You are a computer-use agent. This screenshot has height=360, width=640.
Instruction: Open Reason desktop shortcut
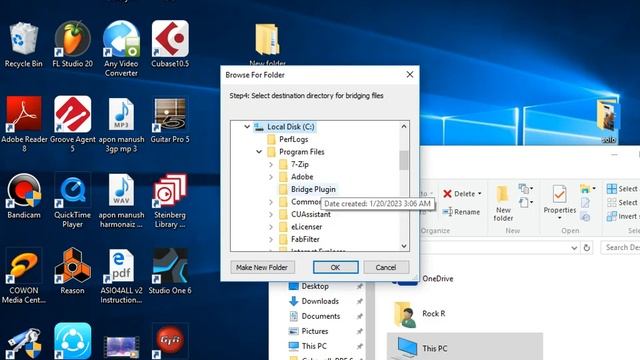coord(73,271)
